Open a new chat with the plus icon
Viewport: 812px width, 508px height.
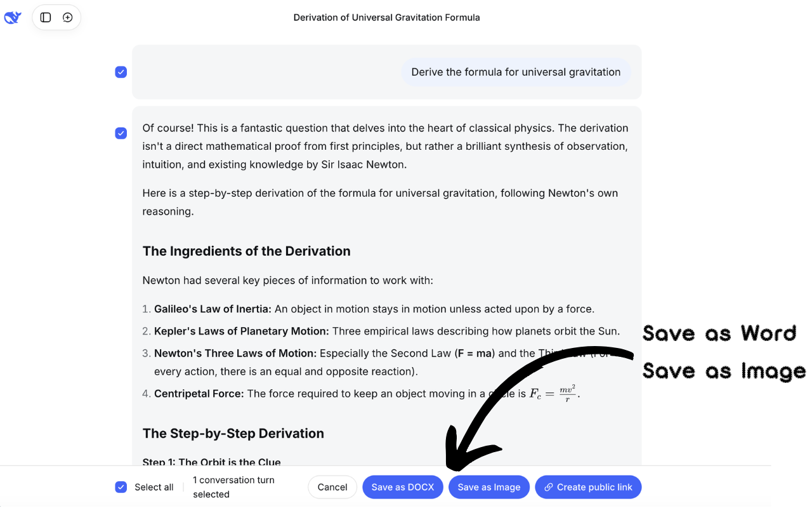67,17
